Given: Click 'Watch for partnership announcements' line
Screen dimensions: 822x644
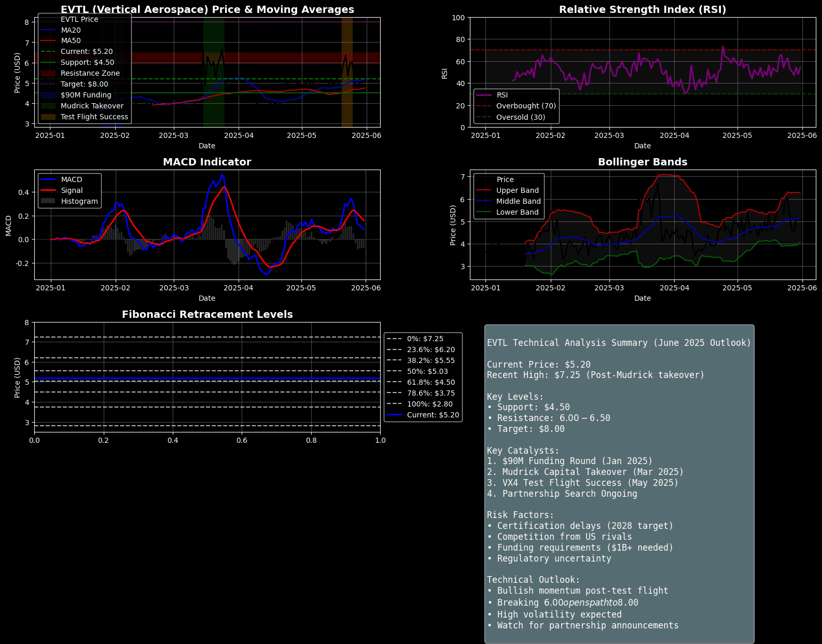Looking at the screenshot, I should pos(583,625).
